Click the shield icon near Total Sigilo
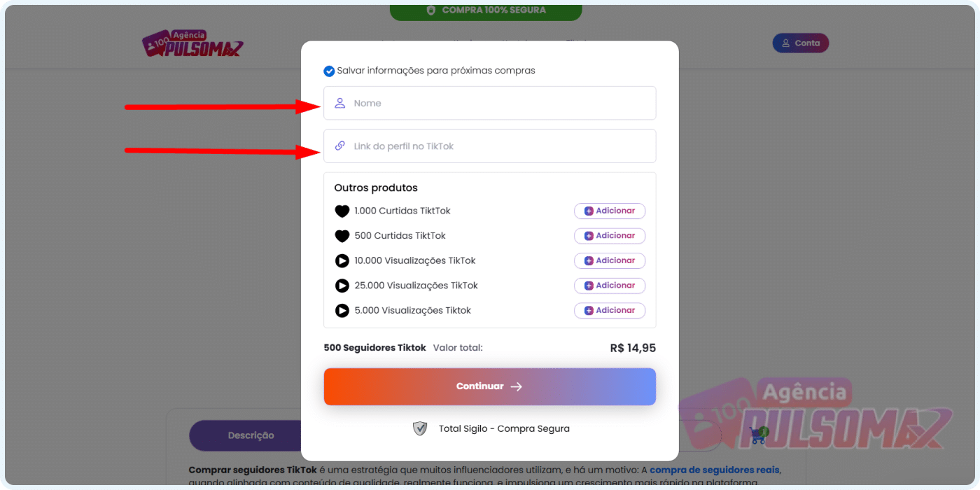 click(420, 428)
